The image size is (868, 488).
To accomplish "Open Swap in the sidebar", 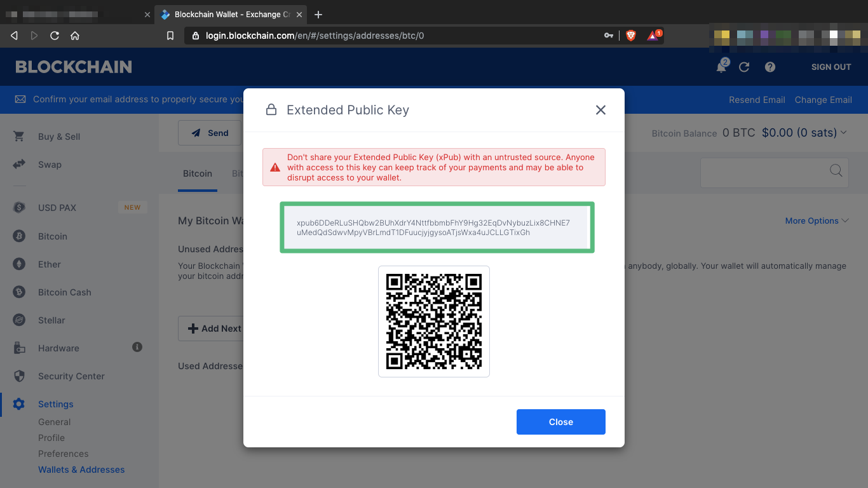I will [50, 165].
